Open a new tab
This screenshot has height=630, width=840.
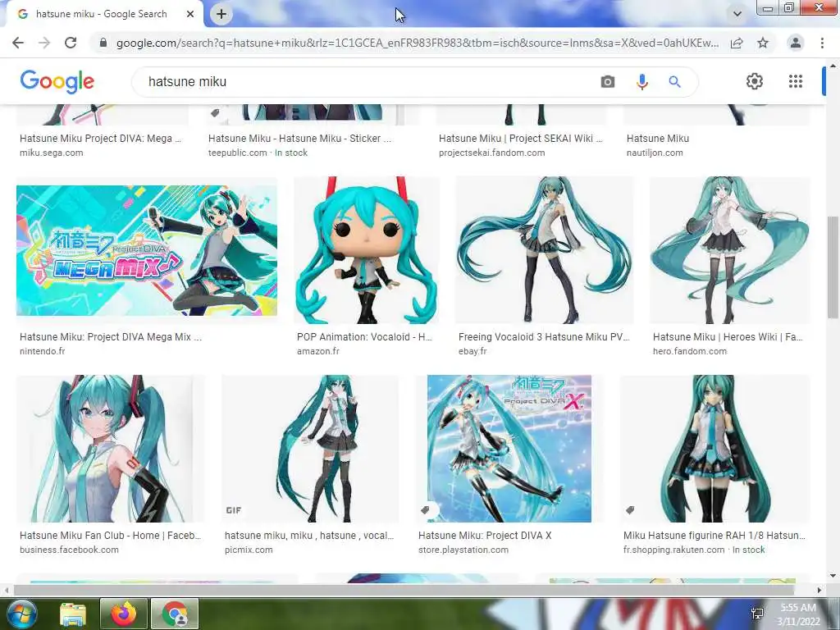(x=221, y=14)
